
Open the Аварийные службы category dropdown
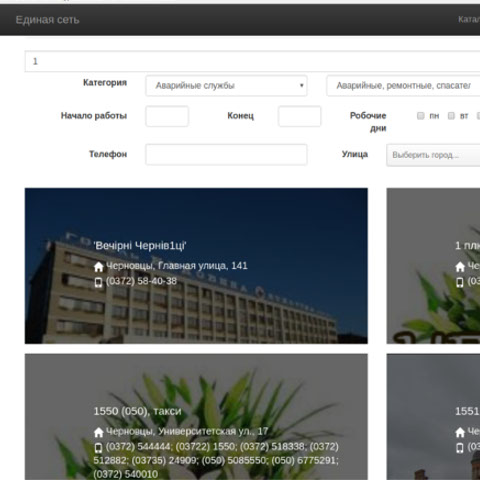tap(226, 86)
